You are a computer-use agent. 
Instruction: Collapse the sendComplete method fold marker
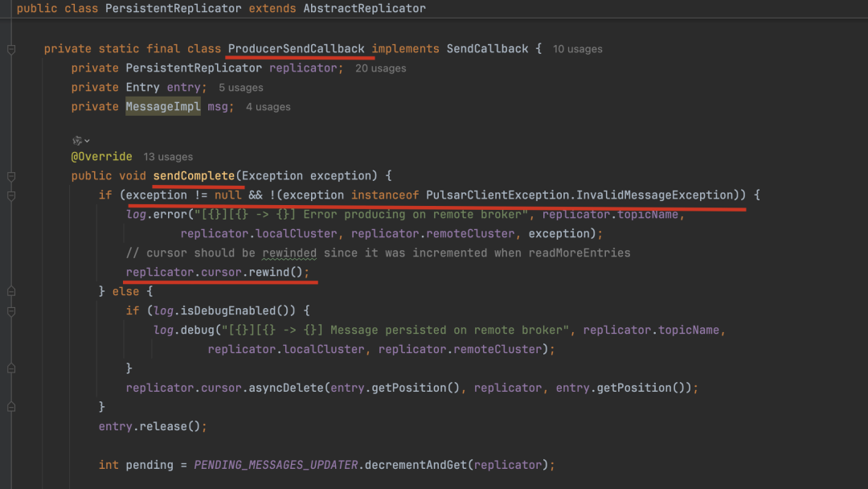pos(11,177)
